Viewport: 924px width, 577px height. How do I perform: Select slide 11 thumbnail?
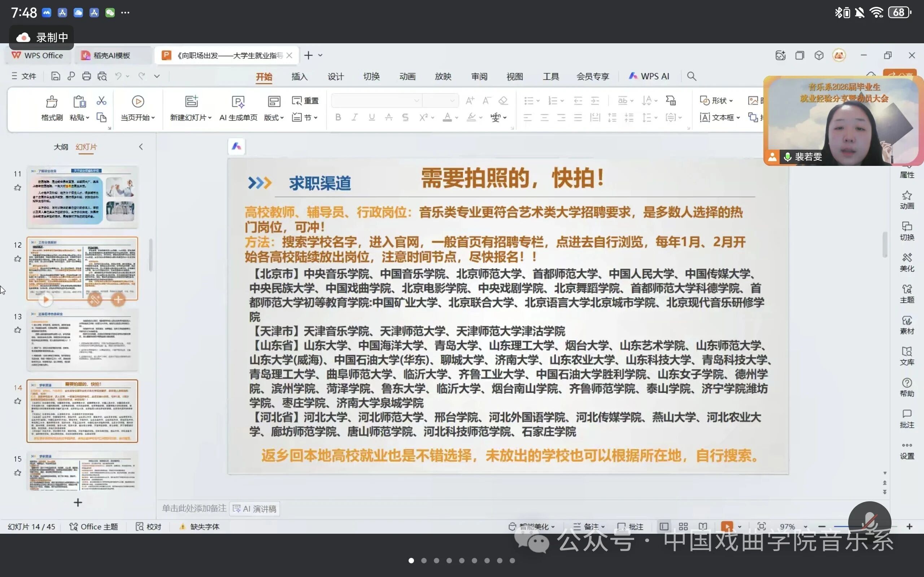(x=82, y=197)
